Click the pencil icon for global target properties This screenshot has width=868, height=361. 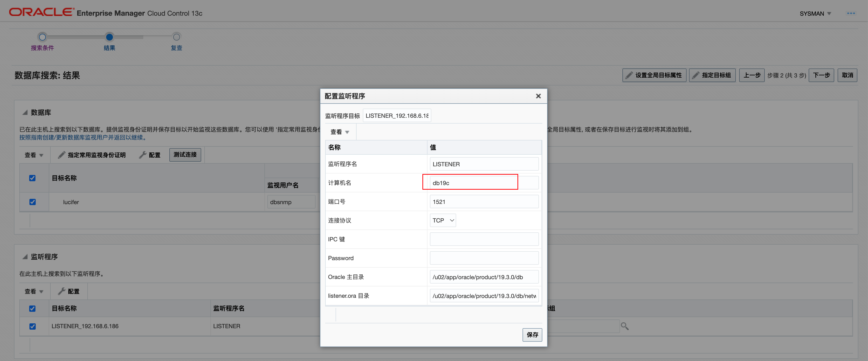click(629, 75)
